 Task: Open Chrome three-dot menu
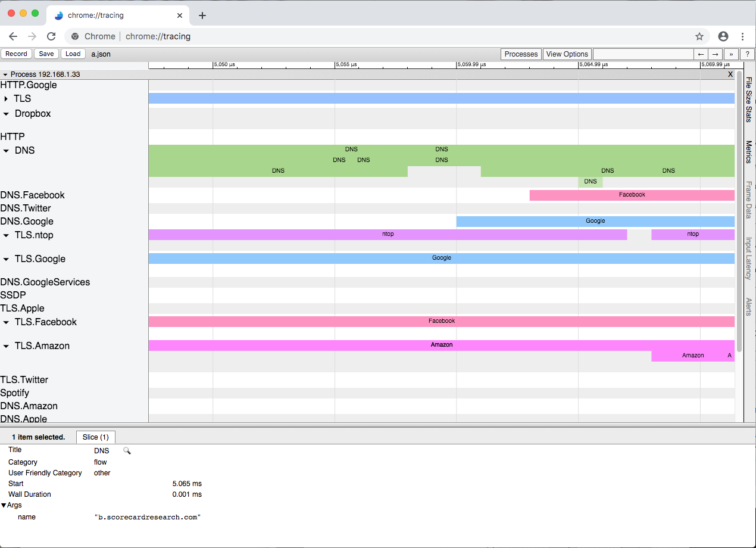coord(743,36)
